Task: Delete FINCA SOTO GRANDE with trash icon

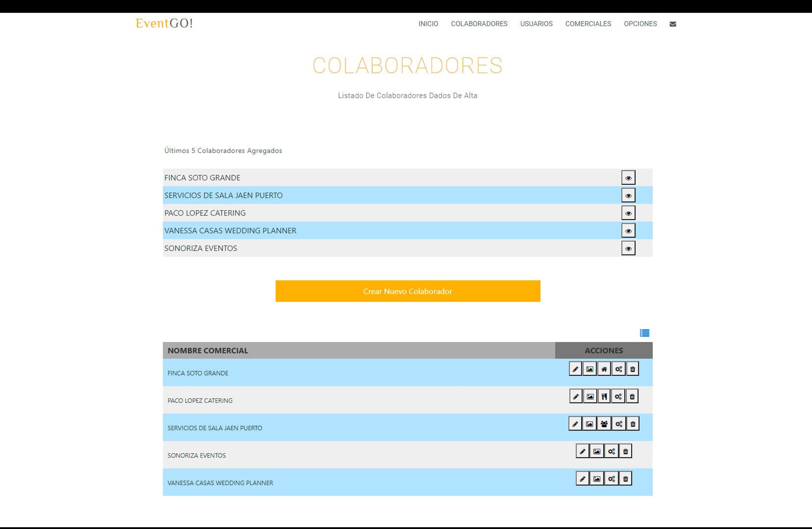Action: coord(632,369)
